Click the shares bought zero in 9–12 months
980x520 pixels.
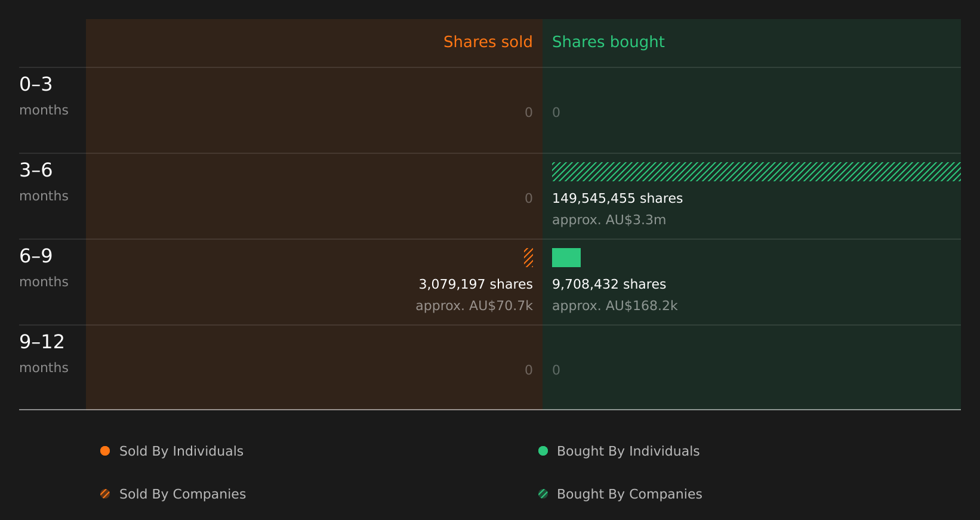[x=556, y=370]
